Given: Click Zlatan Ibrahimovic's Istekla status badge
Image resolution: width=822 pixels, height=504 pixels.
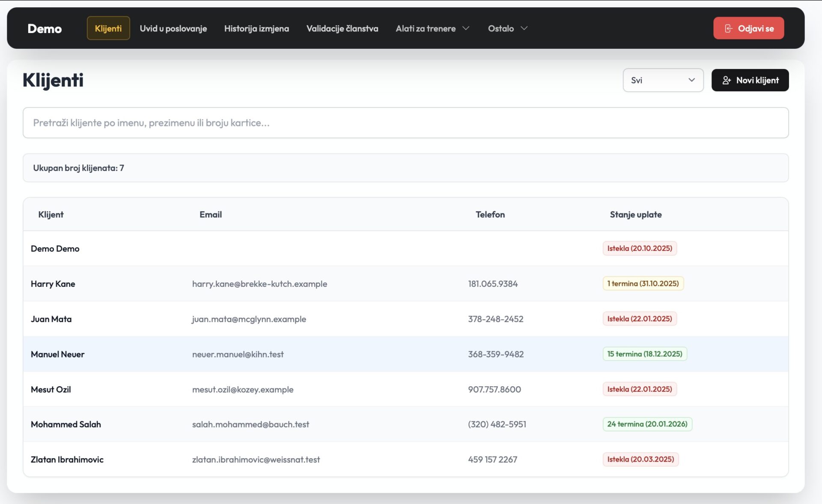Looking at the screenshot, I should (640, 459).
